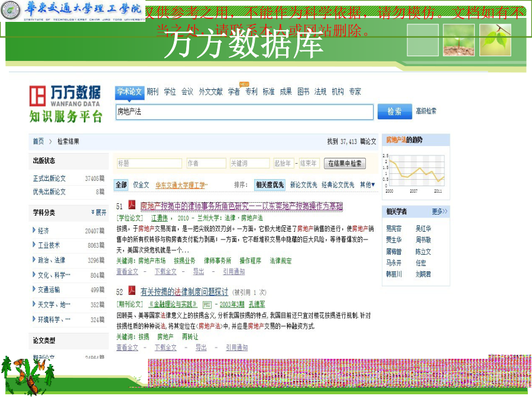Viewport: 532px width, 399px height.
Task: Open the 法规 tab
Action: (x=320, y=92)
